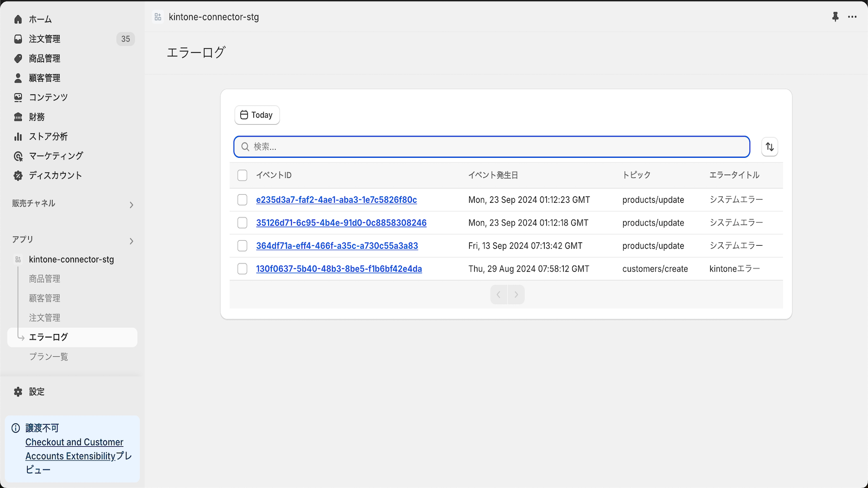Click the 検索 search input field
868x488 pixels.
coord(492,147)
